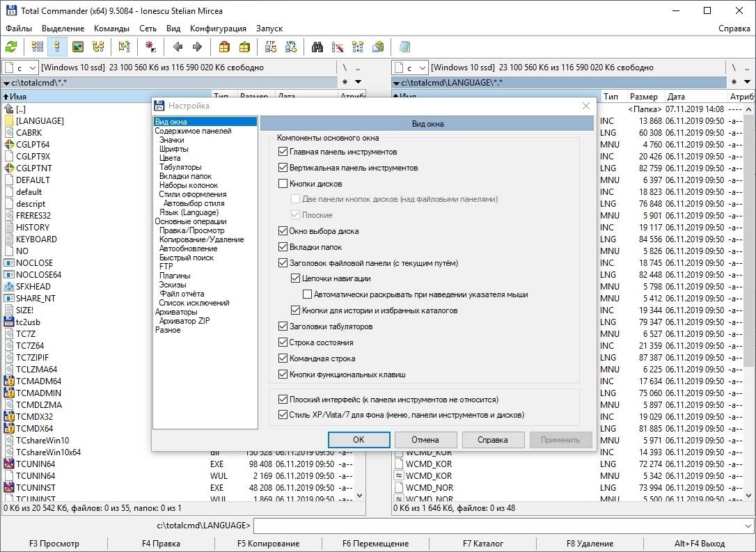
Task: Select the highlighted full details view icon
Action: coord(57,47)
